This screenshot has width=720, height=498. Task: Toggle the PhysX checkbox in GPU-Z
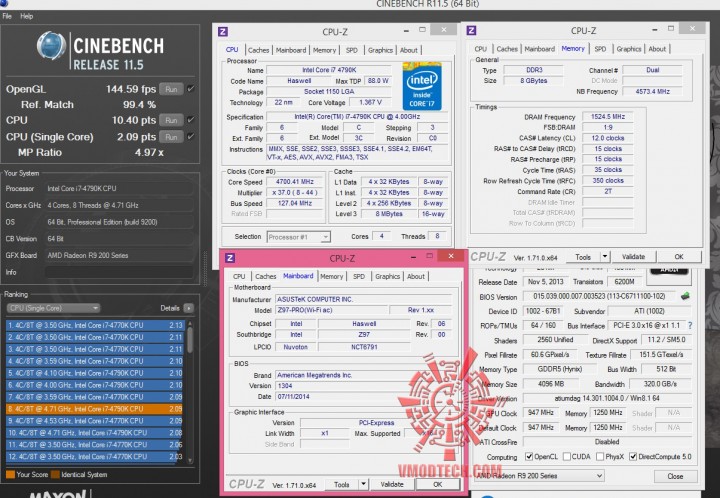click(x=600, y=456)
